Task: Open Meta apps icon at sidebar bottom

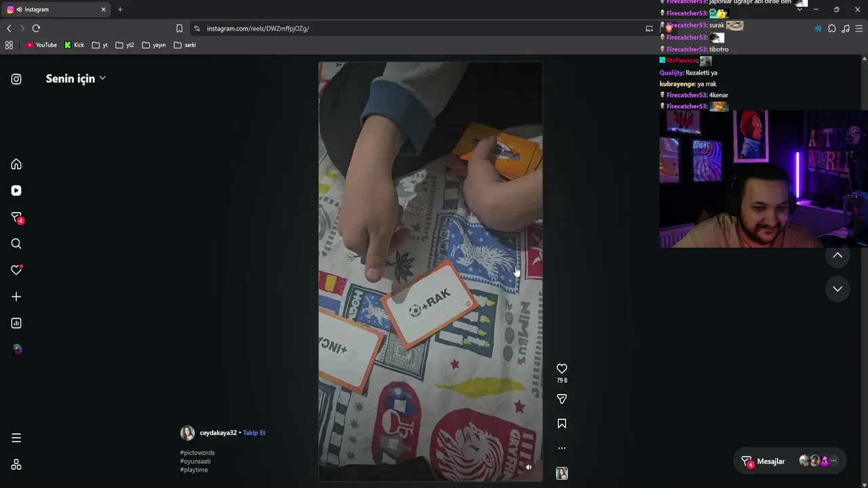Action: tap(16, 465)
